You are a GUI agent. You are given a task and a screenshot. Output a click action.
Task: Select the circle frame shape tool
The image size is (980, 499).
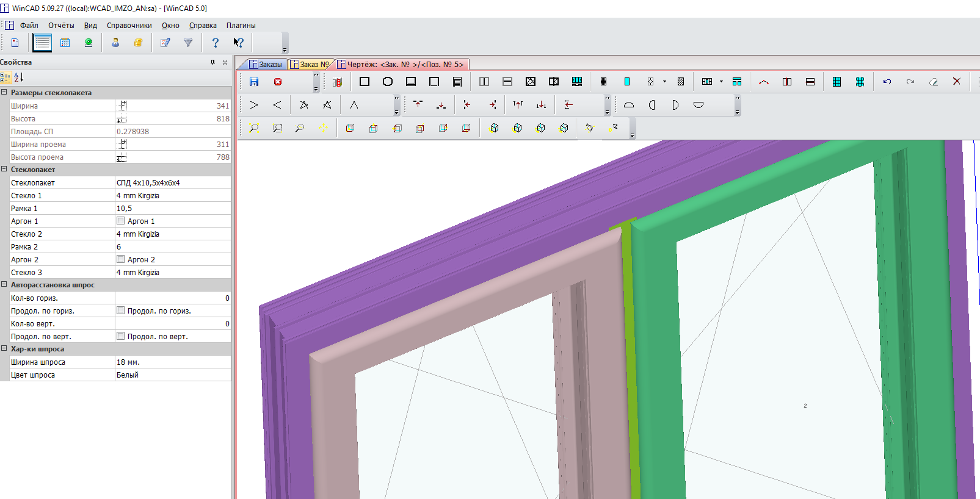(388, 82)
